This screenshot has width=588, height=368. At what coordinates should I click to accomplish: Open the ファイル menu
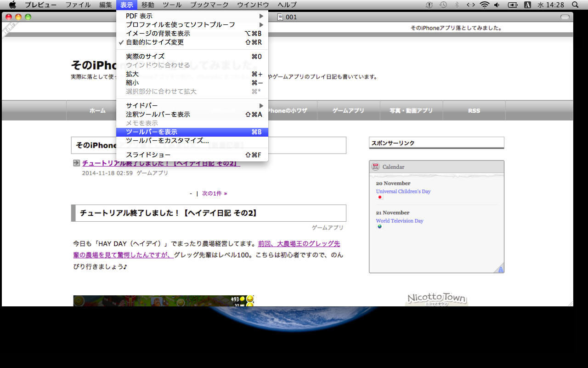(x=78, y=5)
